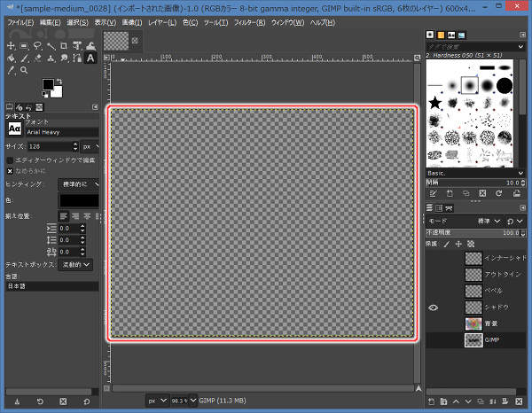The height and width of the screenshot is (413, 532).
Task: Select the Text tool in the toolbox
Action: point(90,58)
